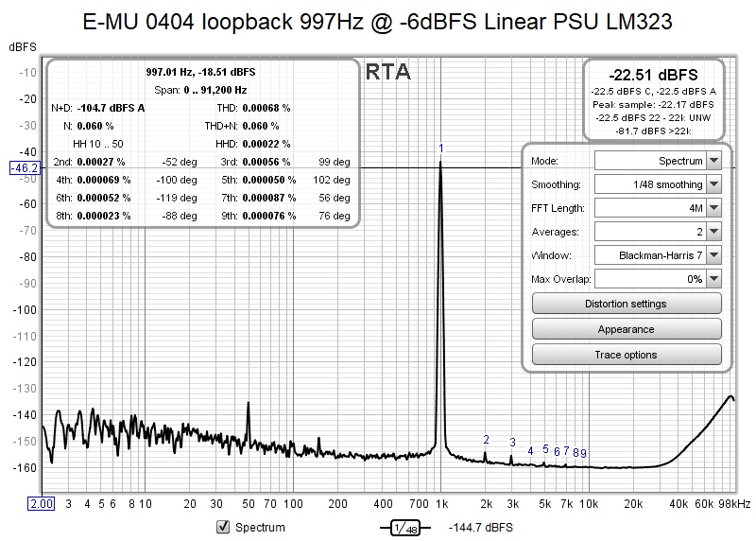Screen dimensions: 756x541
Task: Click the Spectrum legend label
Action: coord(260,528)
